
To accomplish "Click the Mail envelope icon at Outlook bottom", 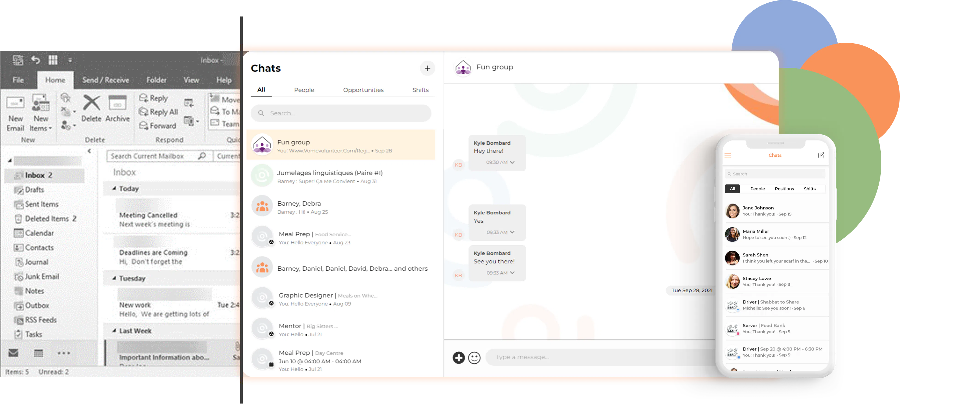I will tap(13, 353).
